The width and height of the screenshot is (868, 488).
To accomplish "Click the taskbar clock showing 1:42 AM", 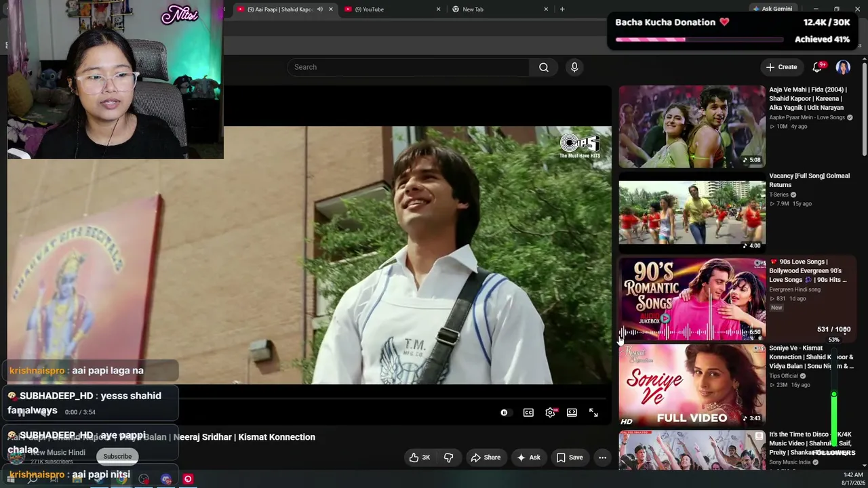I will pos(853,474).
